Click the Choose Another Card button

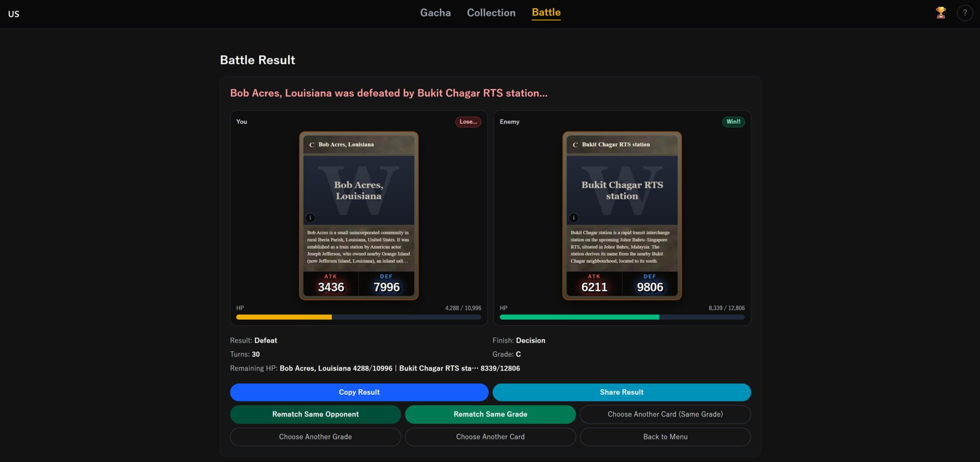pyautogui.click(x=490, y=437)
